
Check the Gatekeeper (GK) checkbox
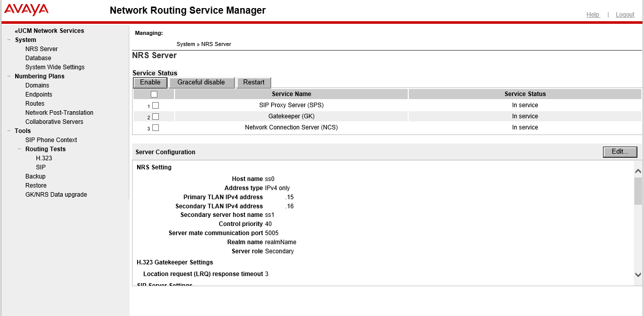[155, 116]
